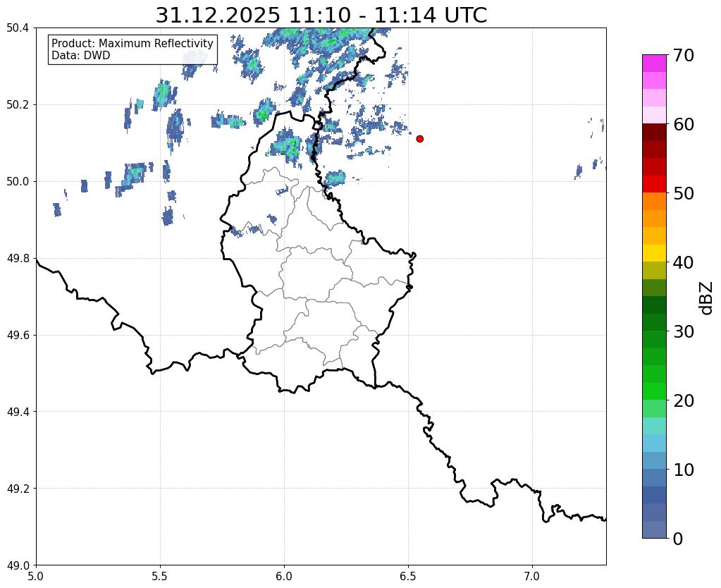
Task: Click the y-axis tick label '50.0'
Action: pyautogui.click(x=18, y=182)
